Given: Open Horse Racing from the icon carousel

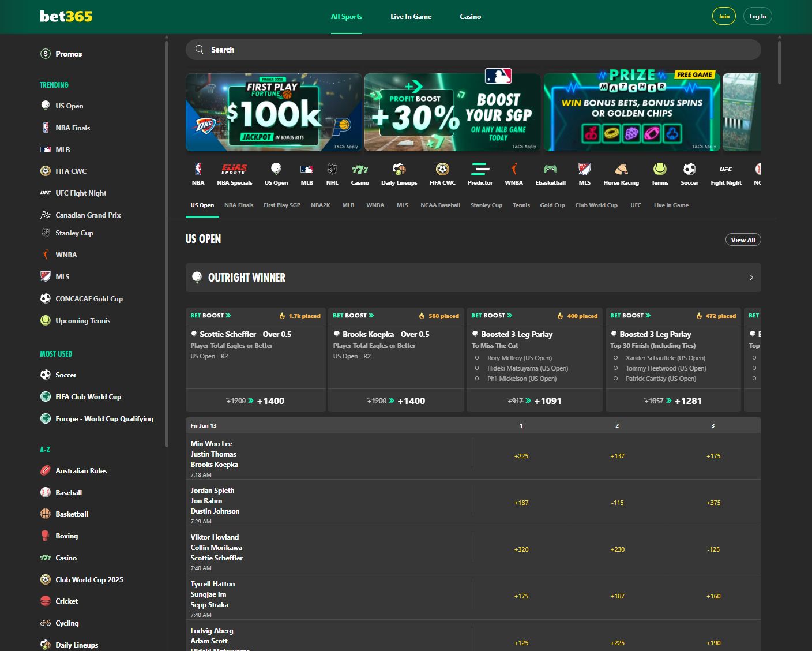Looking at the screenshot, I should [x=621, y=173].
